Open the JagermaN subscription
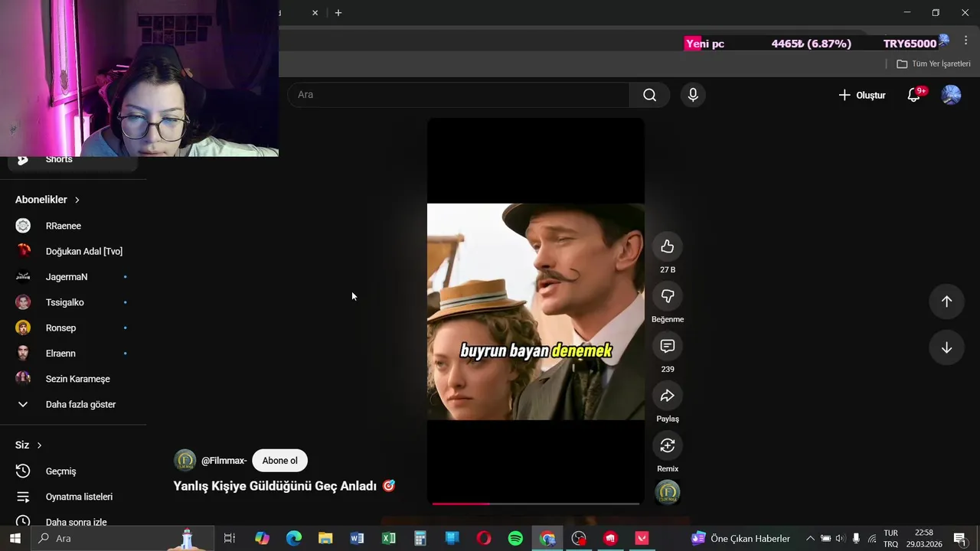Screen dimensions: 980x551 tap(73, 277)
